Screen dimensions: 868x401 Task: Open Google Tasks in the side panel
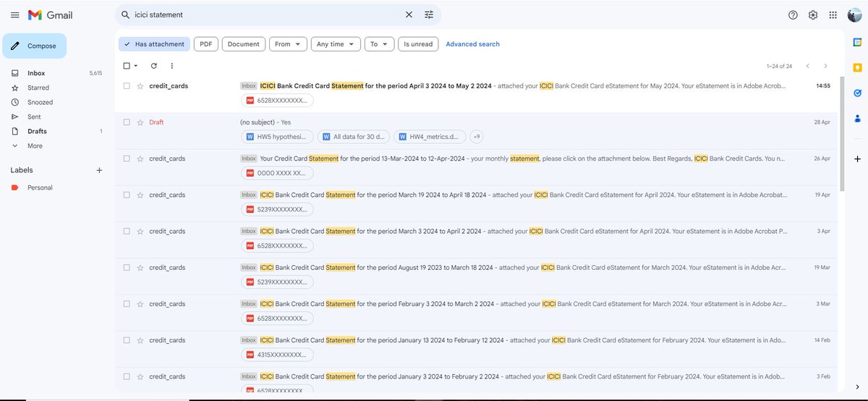857,93
